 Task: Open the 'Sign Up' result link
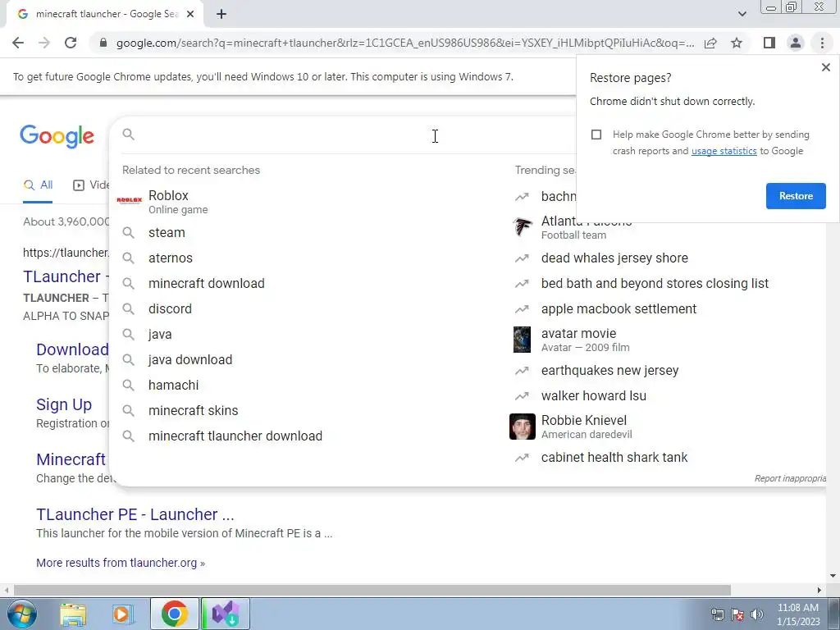[x=64, y=404]
